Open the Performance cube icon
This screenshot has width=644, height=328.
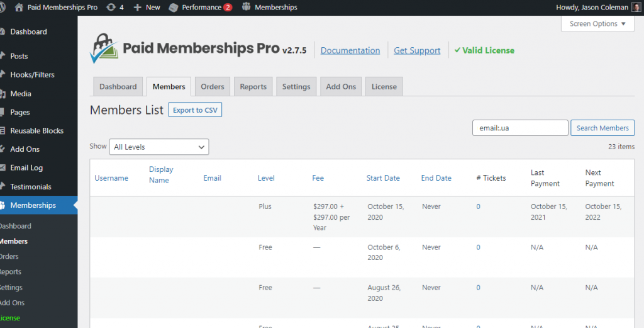pyautogui.click(x=174, y=8)
